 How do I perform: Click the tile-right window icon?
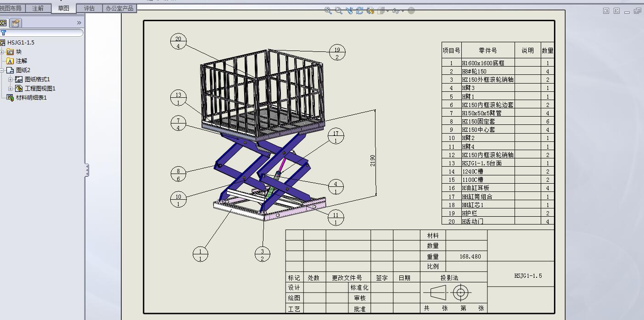pos(616,11)
